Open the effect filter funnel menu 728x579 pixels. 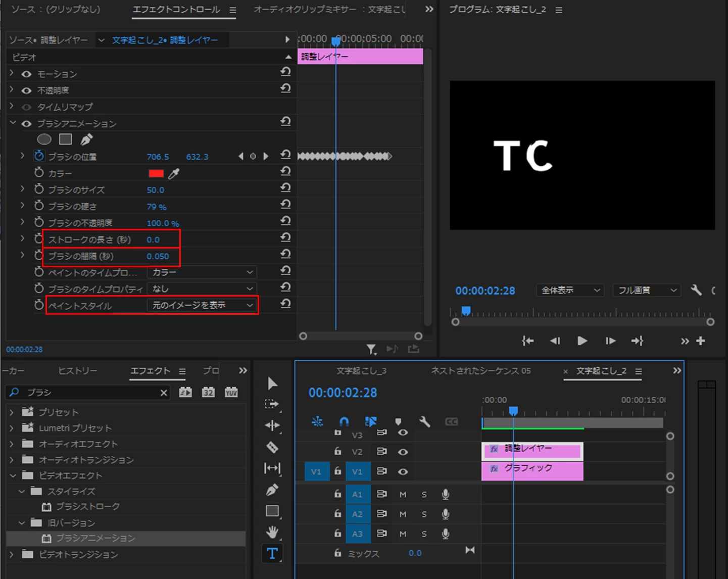tap(371, 349)
